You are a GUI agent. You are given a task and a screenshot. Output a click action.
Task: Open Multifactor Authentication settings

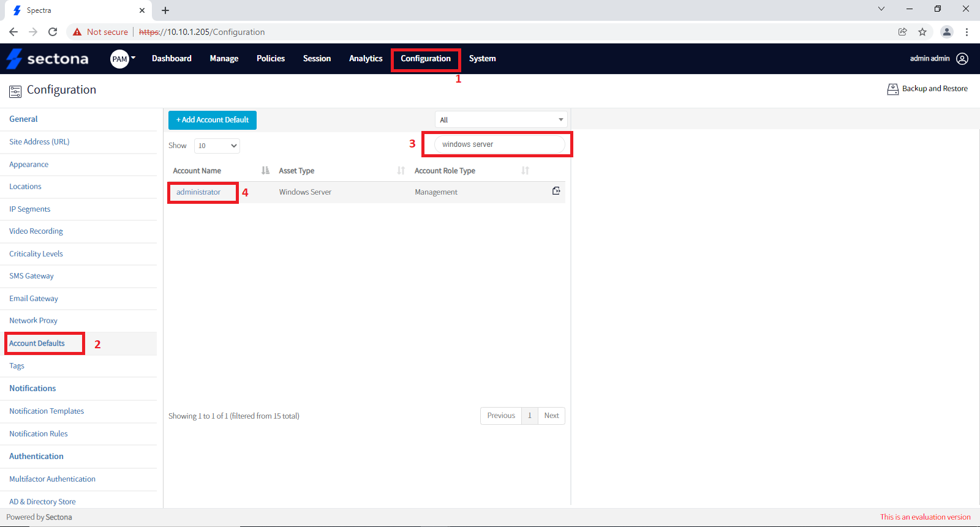click(x=52, y=479)
